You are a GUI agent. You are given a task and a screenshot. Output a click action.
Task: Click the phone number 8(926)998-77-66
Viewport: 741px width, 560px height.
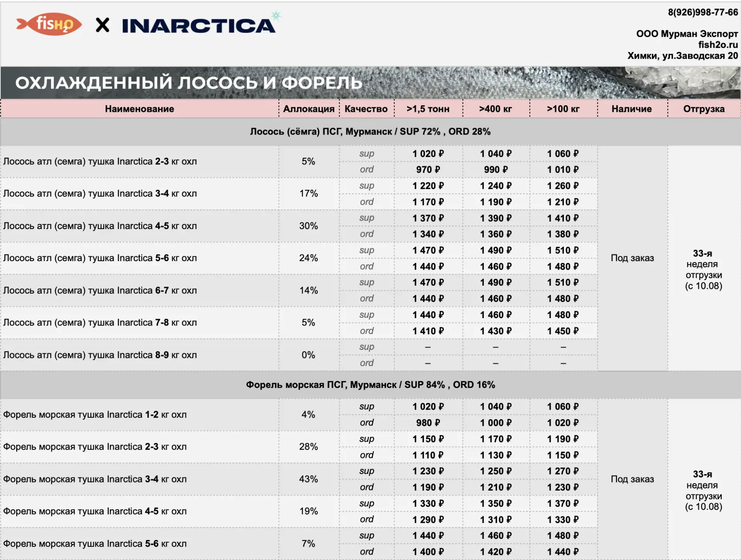point(703,12)
